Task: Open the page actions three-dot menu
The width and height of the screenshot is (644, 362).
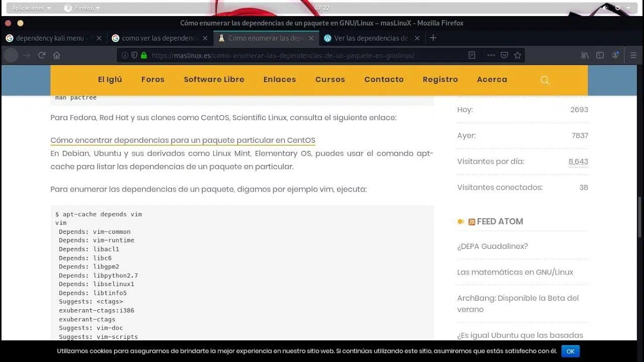Action: 491,55
